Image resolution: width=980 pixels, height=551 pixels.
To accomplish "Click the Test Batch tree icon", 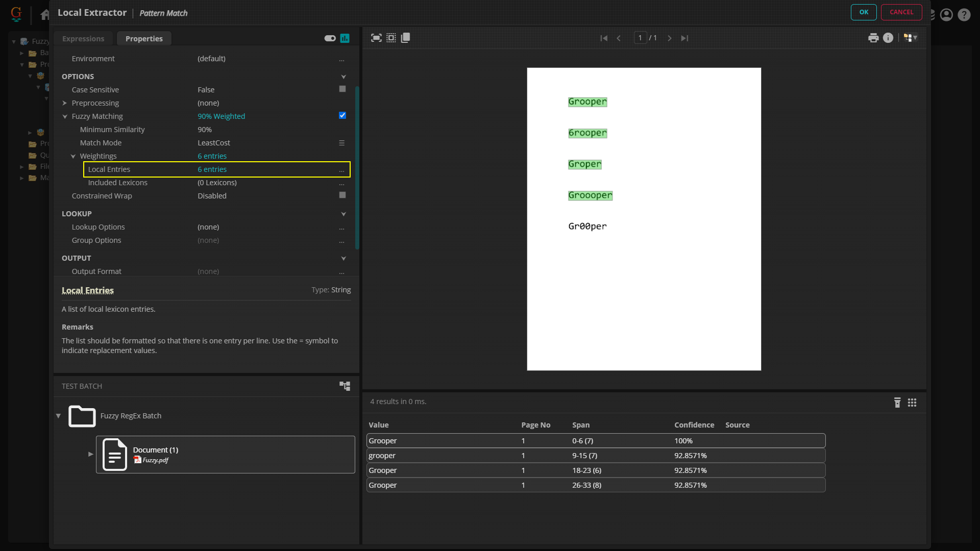I will (x=345, y=386).
